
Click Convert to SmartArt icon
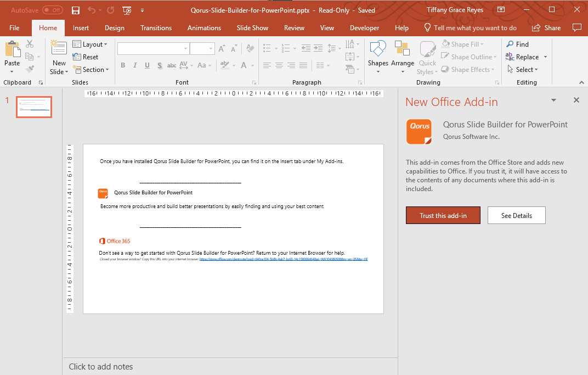350,69
